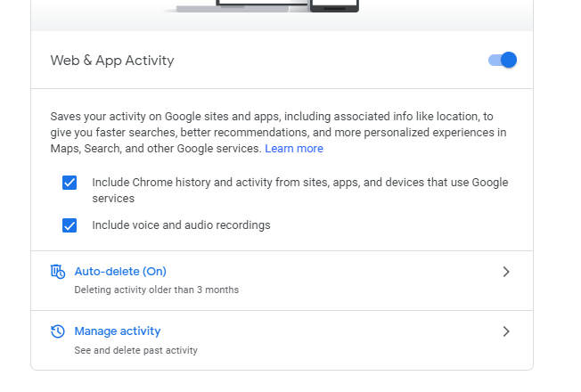Screen dimensions: 581x392
Task: Click the 'See and delete past activity' subtitle
Action: pyautogui.click(x=136, y=350)
